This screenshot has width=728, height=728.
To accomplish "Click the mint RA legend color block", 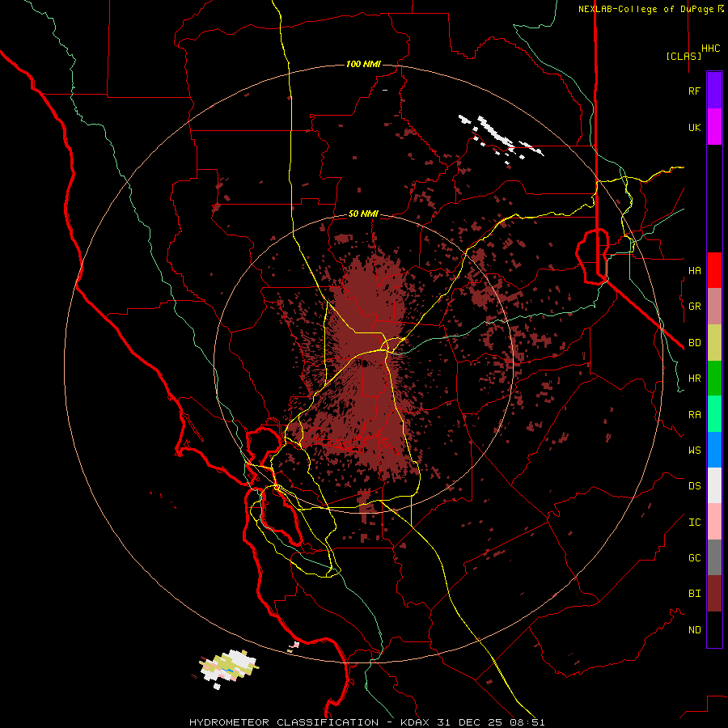I will pyautogui.click(x=714, y=414).
